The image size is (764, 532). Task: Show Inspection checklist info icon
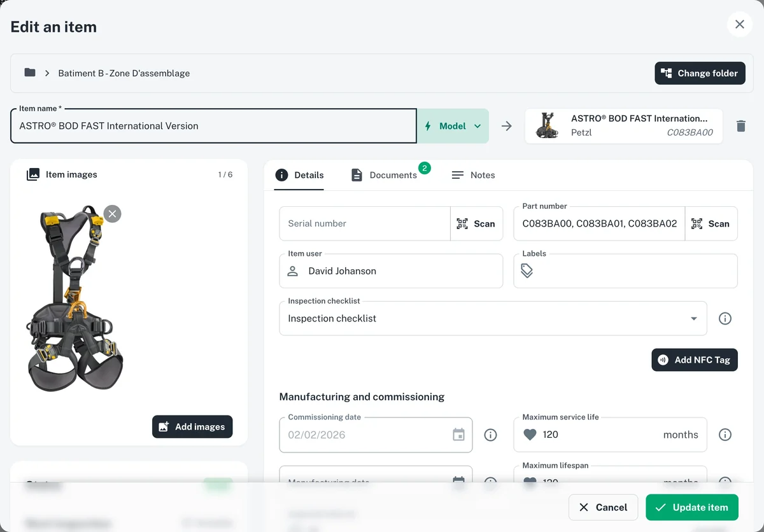pyautogui.click(x=725, y=318)
